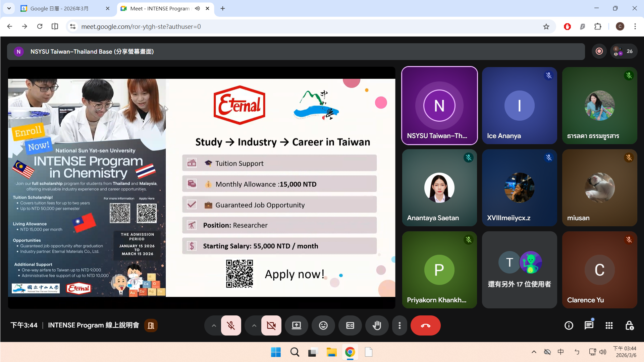Reload the Meet page
This screenshot has height=362, width=644.
(40, 26)
